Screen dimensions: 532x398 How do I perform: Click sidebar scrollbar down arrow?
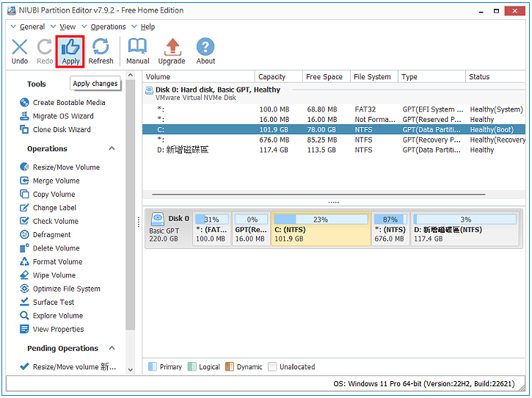click(131, 370)
